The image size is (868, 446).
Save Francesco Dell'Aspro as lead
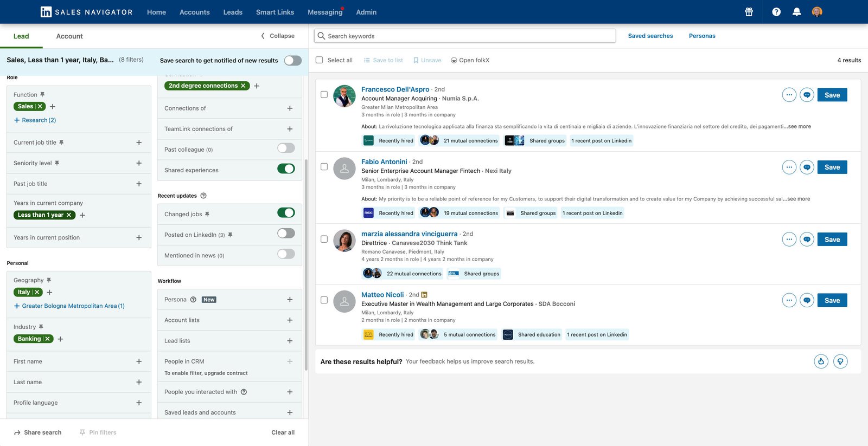click(x=832, y=95)
